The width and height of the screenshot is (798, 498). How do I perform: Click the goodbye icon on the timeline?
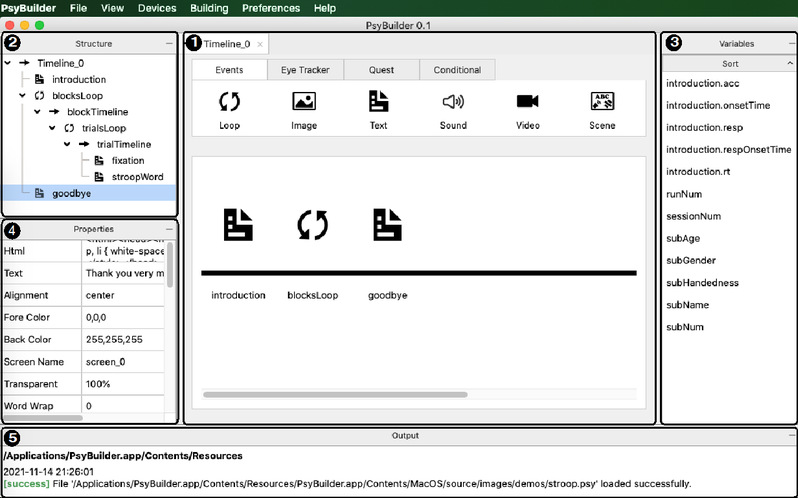387,225
